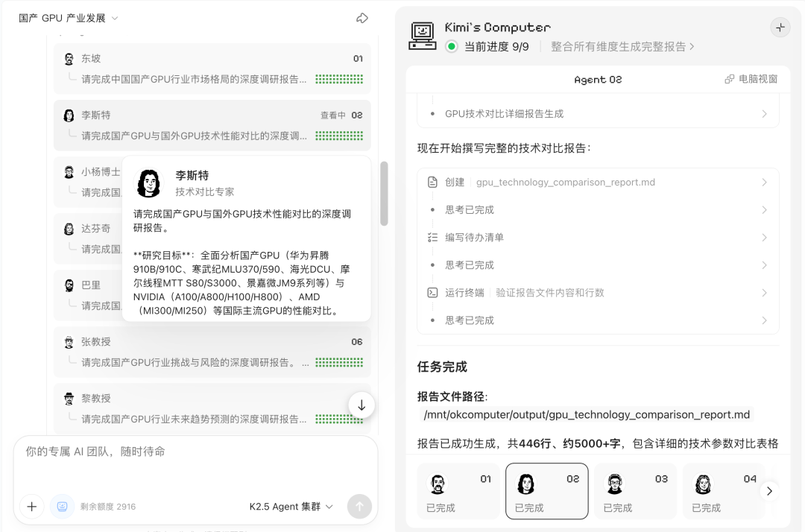805x532 pixels.
Task: Click the green status dot beside 当前进度
Action: point(451,47)
